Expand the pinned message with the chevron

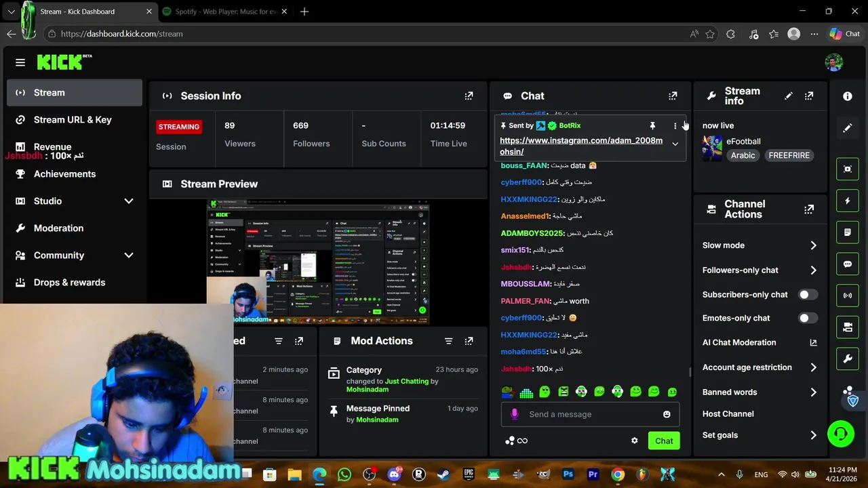pyautogui.click(x=675, y=144)
